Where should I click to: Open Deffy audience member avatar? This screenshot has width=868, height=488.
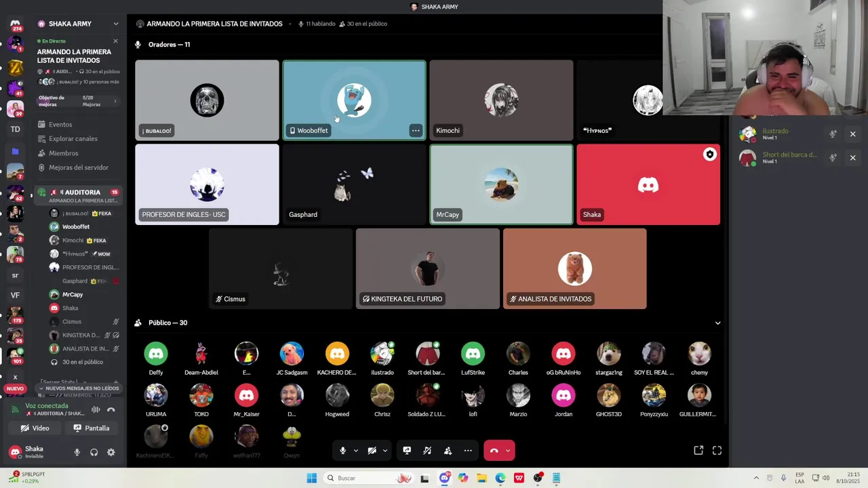click(x=156, y=353)
